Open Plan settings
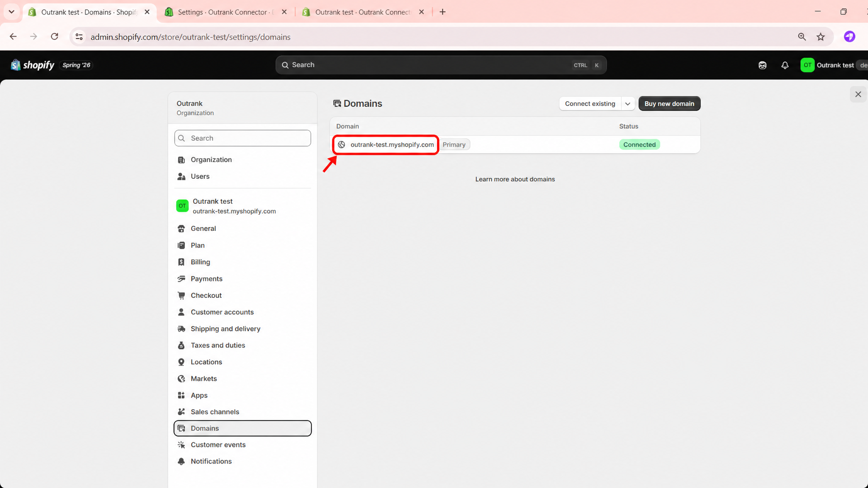 coord(242,245)
